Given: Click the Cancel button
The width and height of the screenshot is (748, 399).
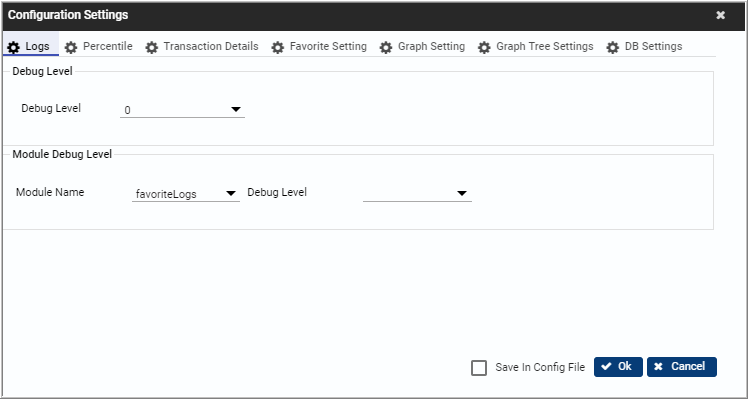Looking at the screenshot, I should 682,367.
